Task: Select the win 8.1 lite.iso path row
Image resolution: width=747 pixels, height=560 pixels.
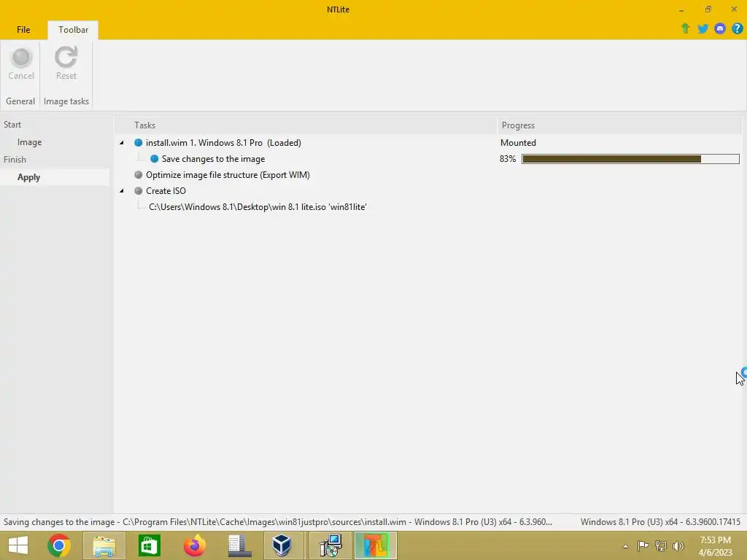Action: pos(258,207)
